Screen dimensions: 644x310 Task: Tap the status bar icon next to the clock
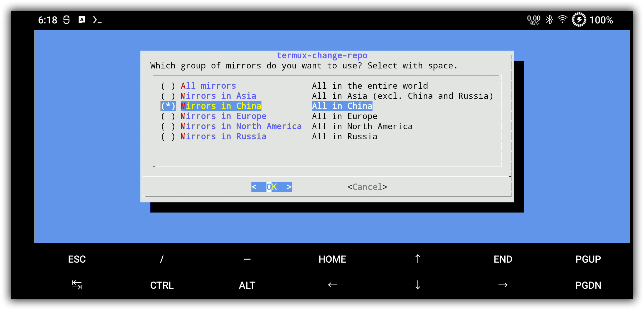click(67, 20)
